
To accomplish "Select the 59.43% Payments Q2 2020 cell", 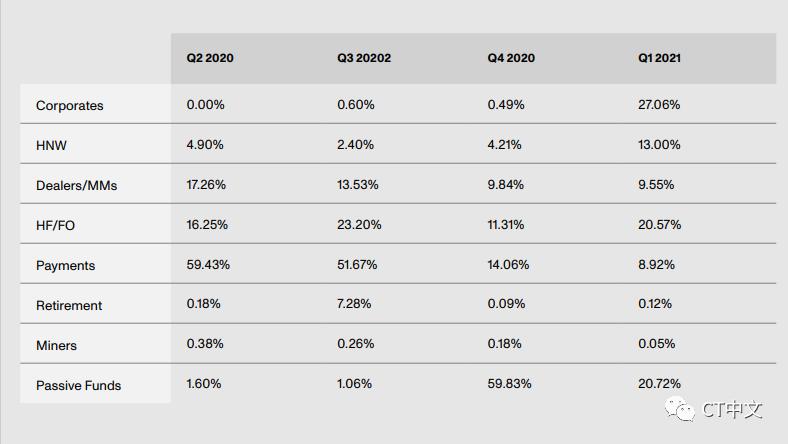I will click(x=208, y=264).
